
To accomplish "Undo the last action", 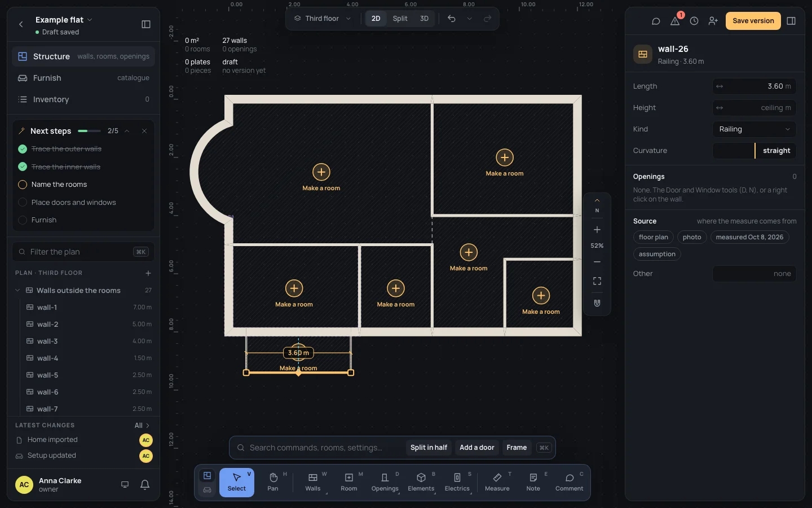I will [452, 19].
